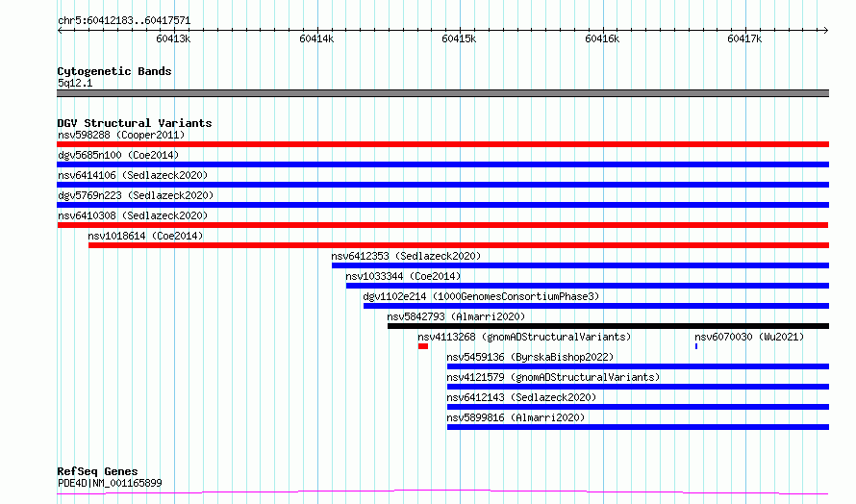This screenshot has height=504, width=856.
Task: Open the nsv5899816 (Almarri2020) label
Action: click(x=516, y=417)
